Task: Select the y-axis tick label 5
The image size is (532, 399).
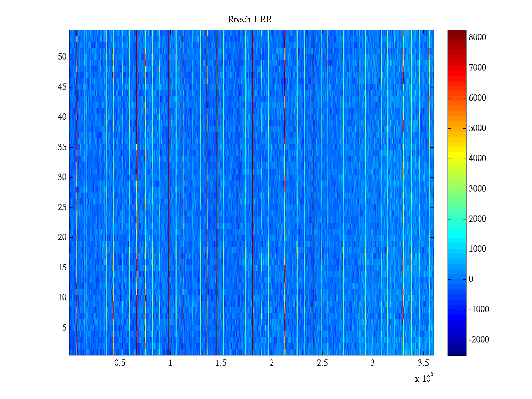Action: click(x=64, y=328)
